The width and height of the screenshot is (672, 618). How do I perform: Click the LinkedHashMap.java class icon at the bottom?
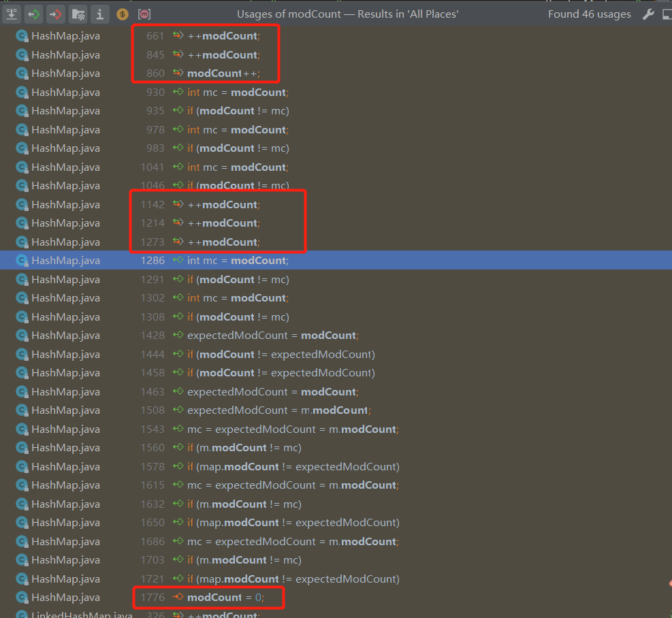(x=20, y=613)
